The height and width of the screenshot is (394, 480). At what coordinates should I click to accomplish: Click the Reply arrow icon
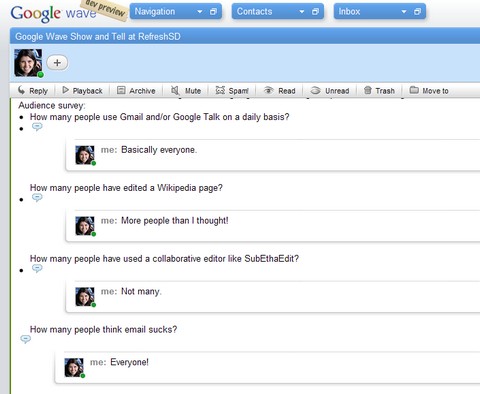(x=21, y=90)
